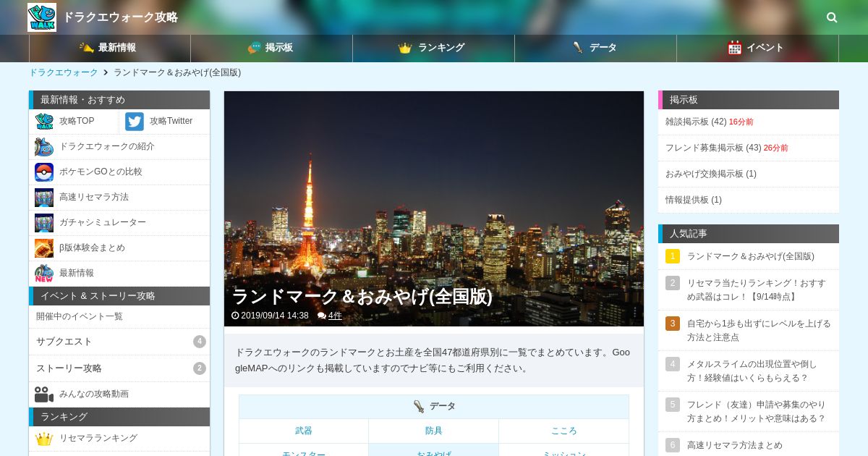
Task: Click the Dragon Quest Walk site logo
Action: pyautogui.click(x=42, y=17)
